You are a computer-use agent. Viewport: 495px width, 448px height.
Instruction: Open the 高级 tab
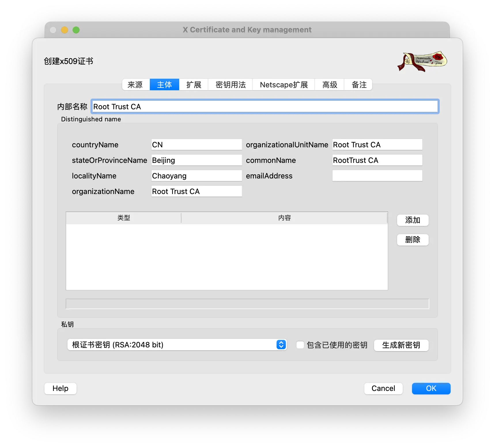[330, 85]
